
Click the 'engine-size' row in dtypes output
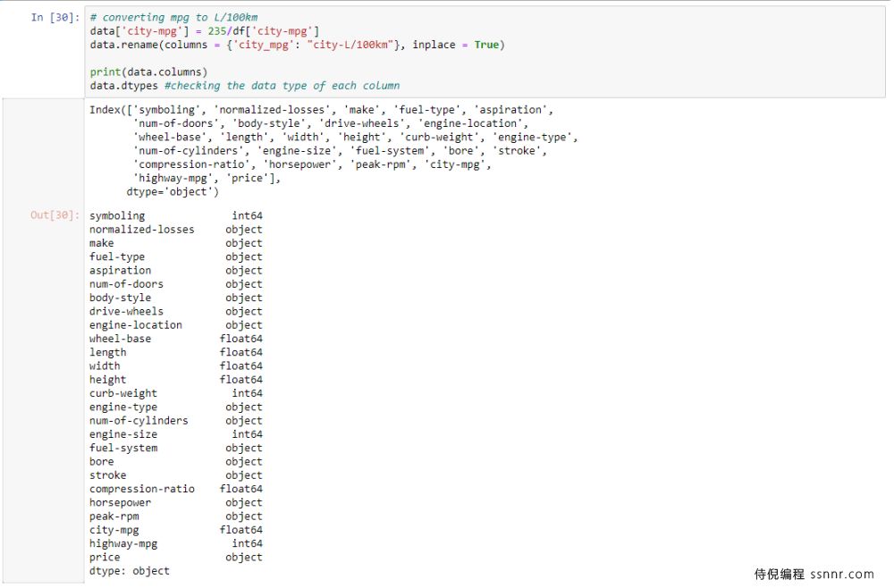pos(175,434)
